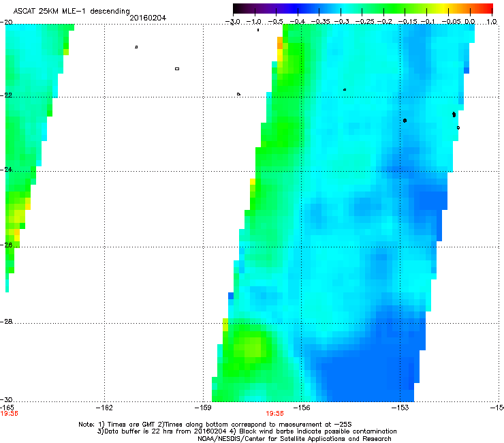Click the '-26' latitude label
This screenshot has height=443, width=504.
click(6, 245)
